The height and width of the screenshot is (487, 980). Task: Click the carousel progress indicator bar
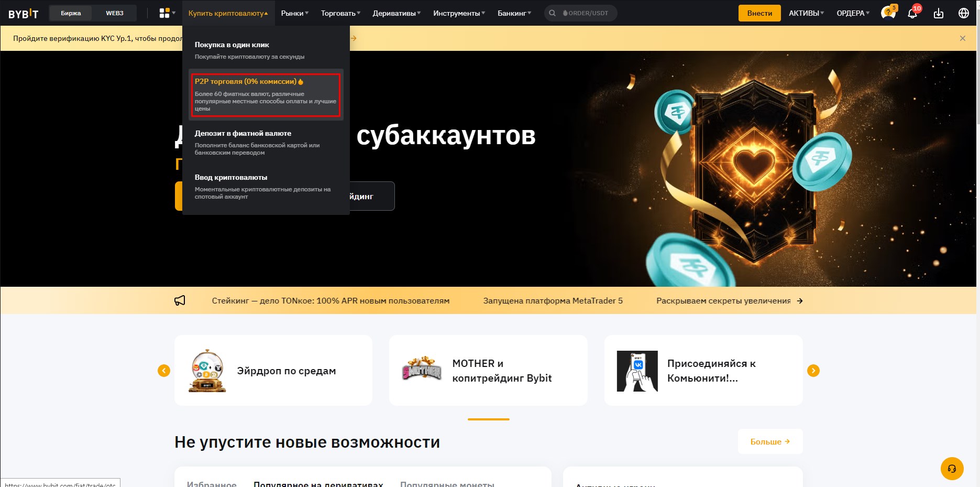489,419
